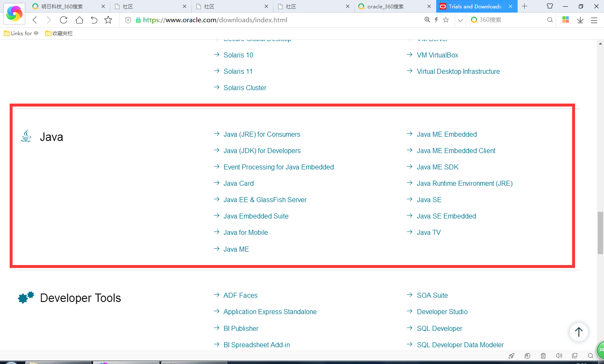Image resolution: width=604 pixels, height=364 pixels.
Task: Close the 明日科技_360搜索 tab
Action: [x=103, y=6]
